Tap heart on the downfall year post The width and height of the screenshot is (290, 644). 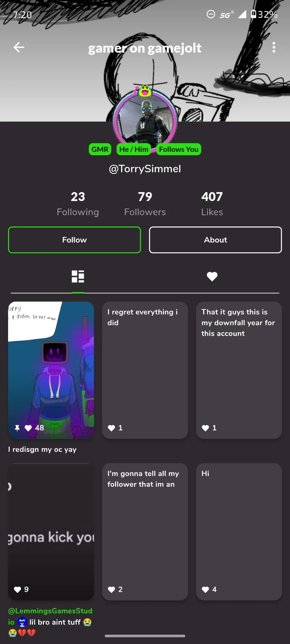[205, 428]
